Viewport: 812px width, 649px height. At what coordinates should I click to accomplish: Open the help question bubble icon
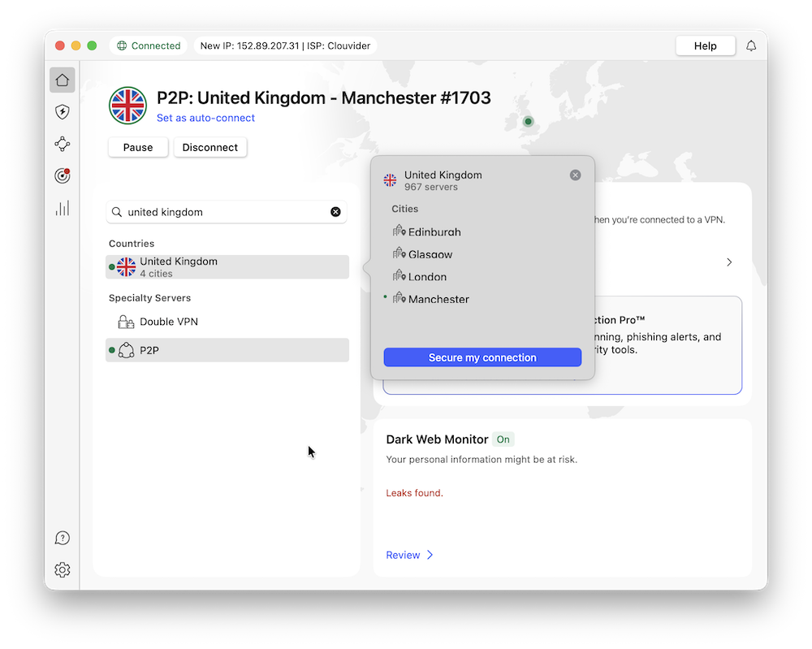(x=63, y=538)
